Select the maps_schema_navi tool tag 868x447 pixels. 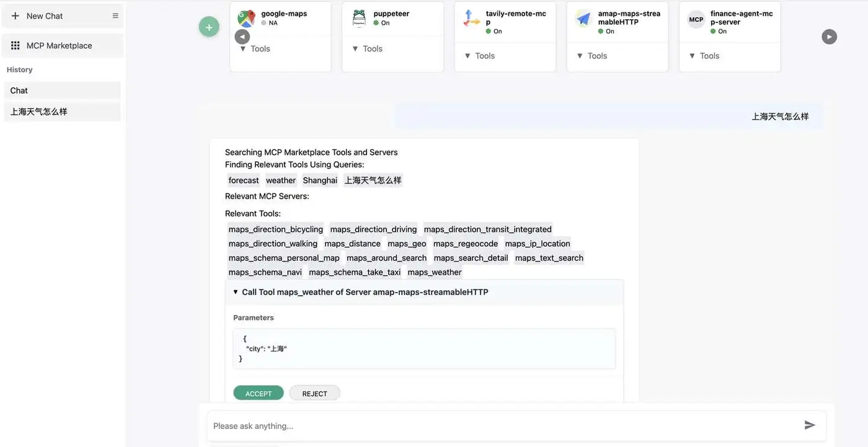265,272
